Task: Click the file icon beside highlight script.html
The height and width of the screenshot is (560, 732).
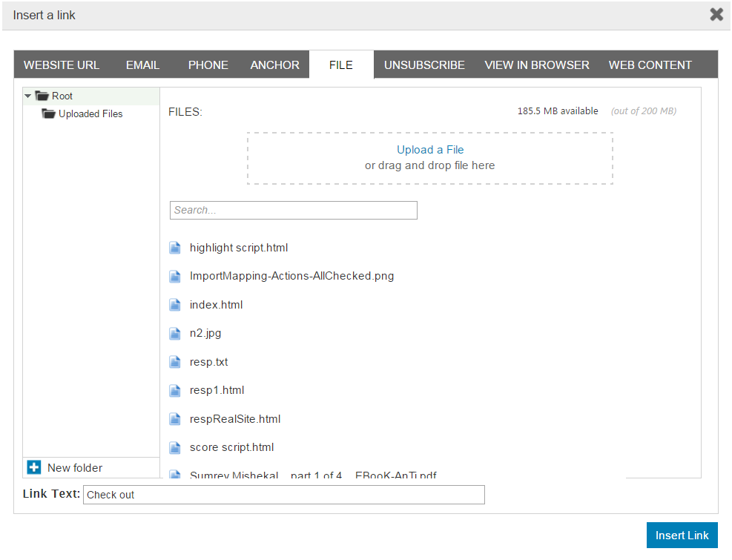Action: tap(175, 248)
